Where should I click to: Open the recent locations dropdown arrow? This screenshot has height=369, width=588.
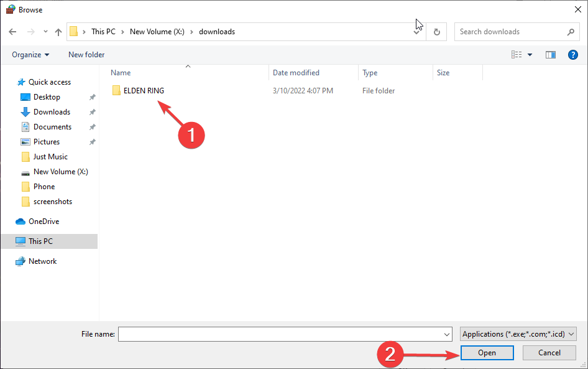click(x=45, y=32)
